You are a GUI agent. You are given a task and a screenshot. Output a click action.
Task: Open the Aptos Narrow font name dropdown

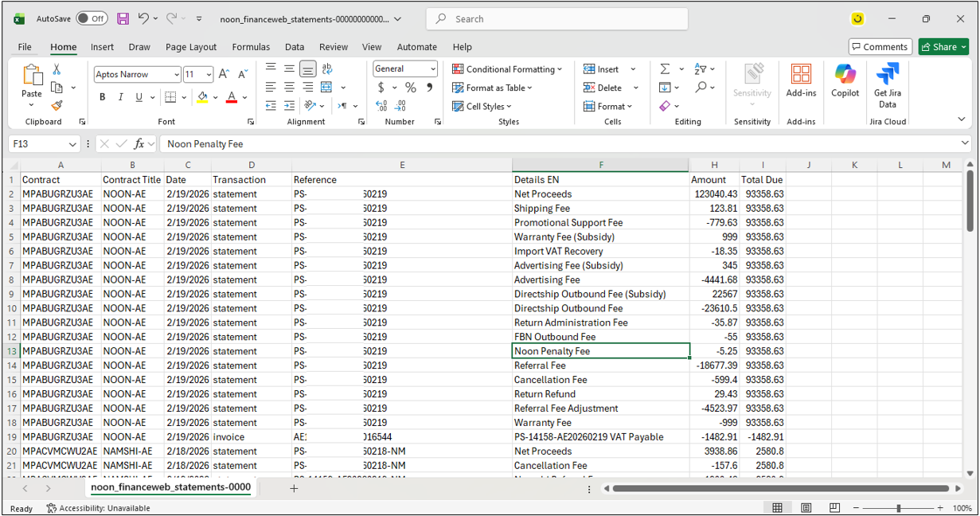pyautogui.click(x=176, y=75)
